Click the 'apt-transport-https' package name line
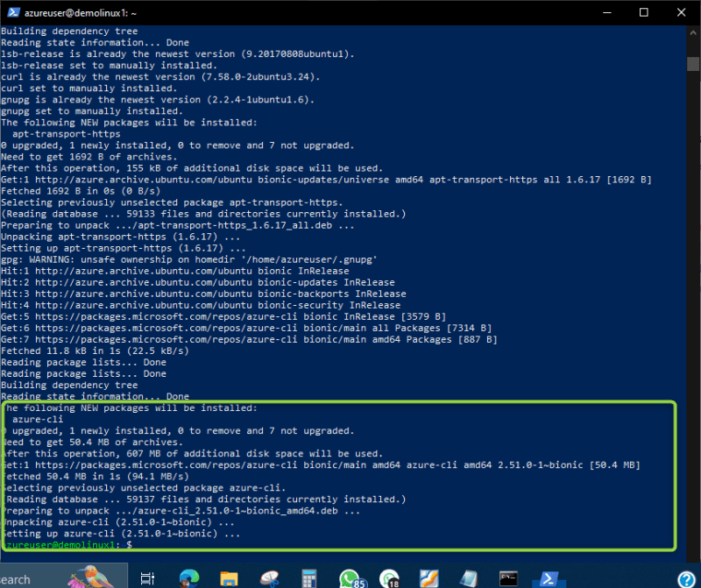The height and width of the screenshot is (588, 701). pos(67,134)
